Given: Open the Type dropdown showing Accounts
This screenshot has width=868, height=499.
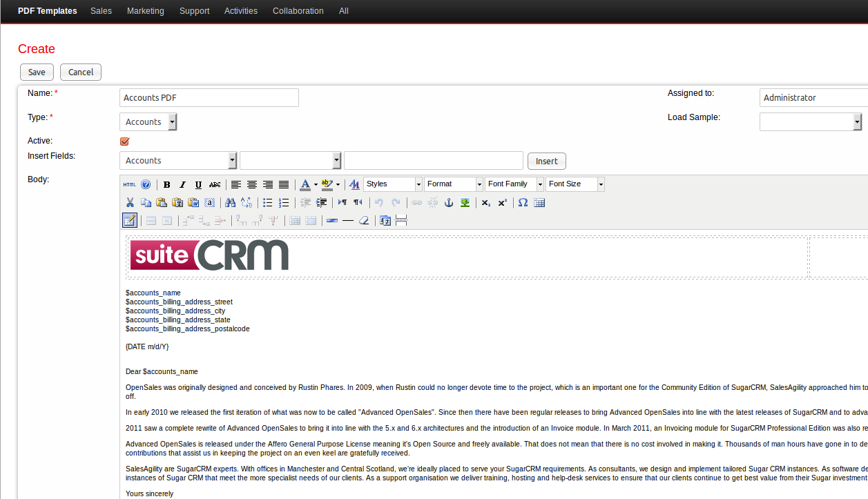Looking at the screenshot, I should (x=148, y=122).
